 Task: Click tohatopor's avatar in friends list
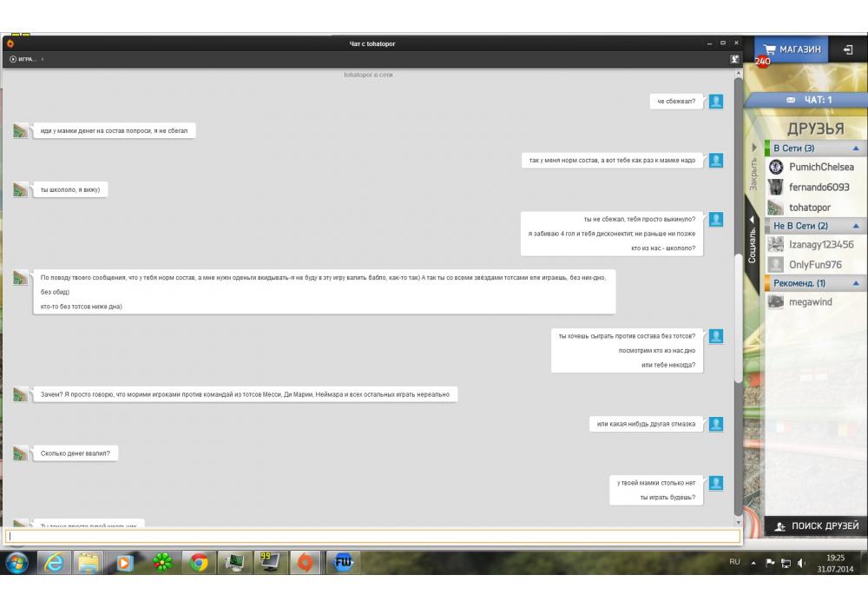775,208
